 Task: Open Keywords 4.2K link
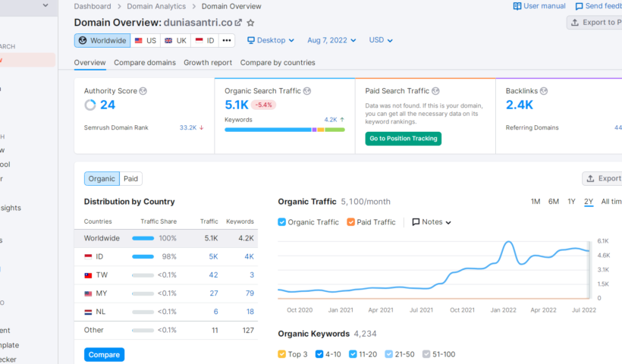point(331,120)
